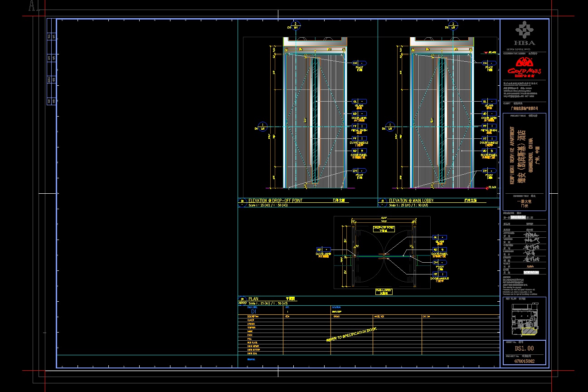
Task: Select DH pivot tag in plan view
Action: click(440, 262)
